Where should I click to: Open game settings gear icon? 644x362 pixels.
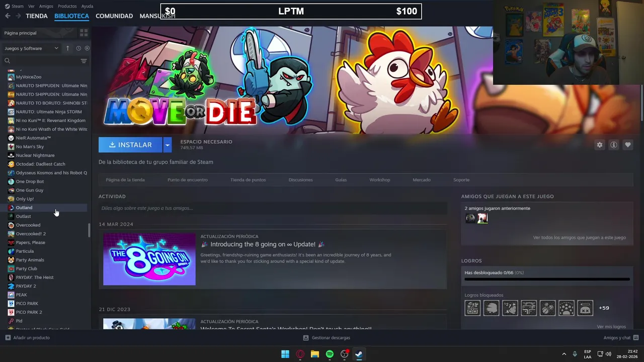pyautogui.click(x=600, y=145)
